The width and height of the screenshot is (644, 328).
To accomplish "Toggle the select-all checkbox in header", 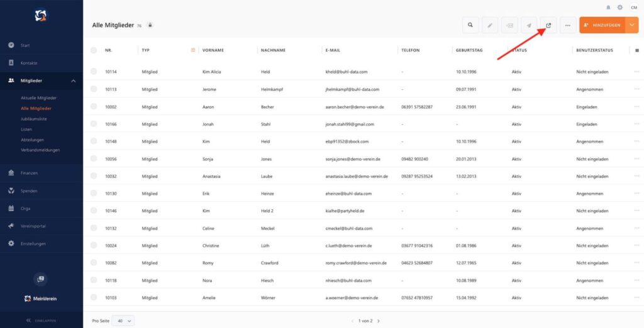I will [94, 50].
